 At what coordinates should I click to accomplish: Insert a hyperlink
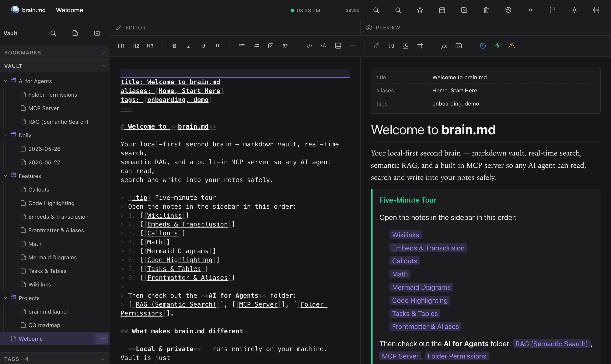coord(377,46)
